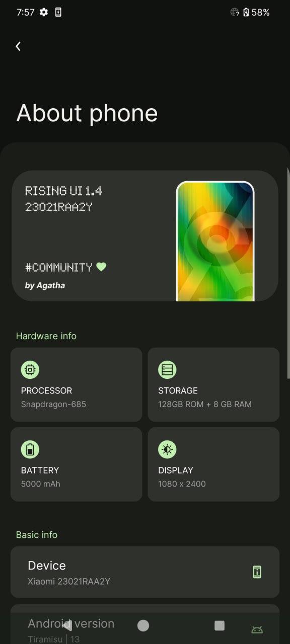The image size is (290, 644).
Task: Tap the display brightness icon
Action: tap(167, 449)
